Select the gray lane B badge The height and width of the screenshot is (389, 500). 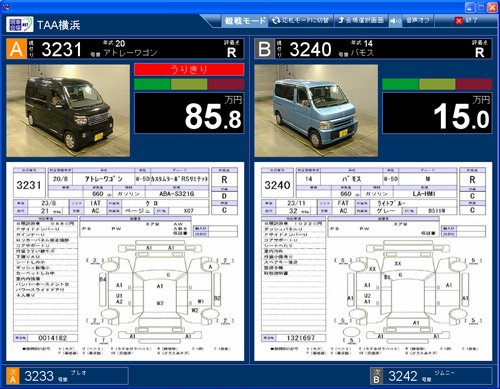point(264,49)
